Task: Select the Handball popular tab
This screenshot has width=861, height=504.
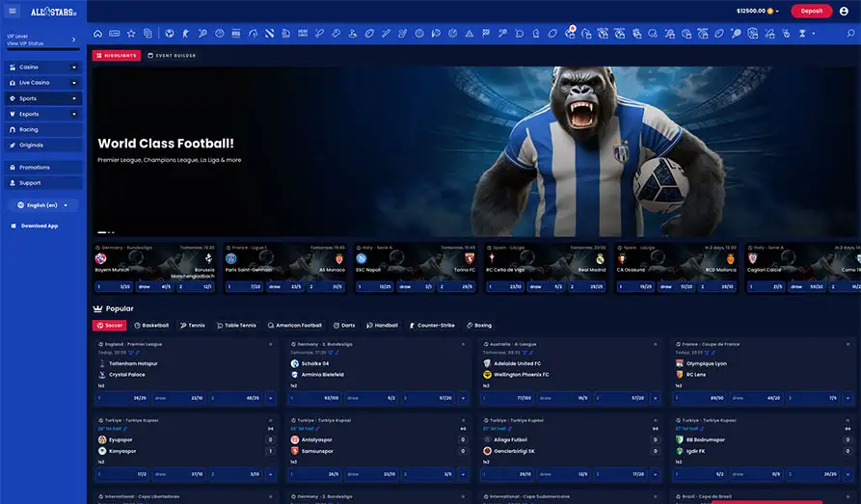Action: pos(382,326)
